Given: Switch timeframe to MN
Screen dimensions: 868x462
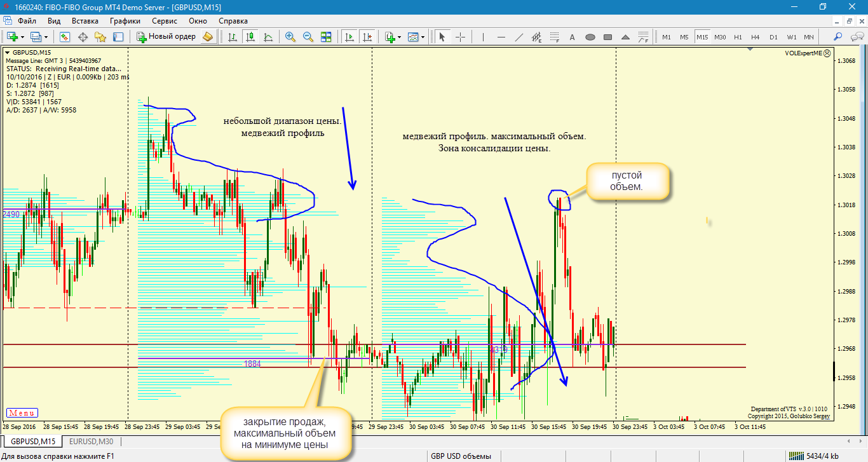Looking at the screenshot, I should pyautogui.click(x=809, y=37).
